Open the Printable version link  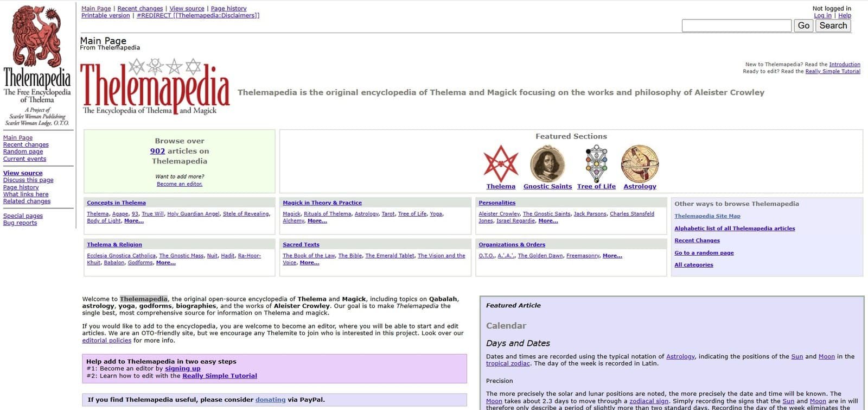[105, 16]
